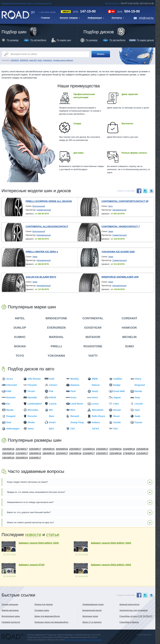
Task: Expand question about different tread on one axle
Action: [150, 523]
